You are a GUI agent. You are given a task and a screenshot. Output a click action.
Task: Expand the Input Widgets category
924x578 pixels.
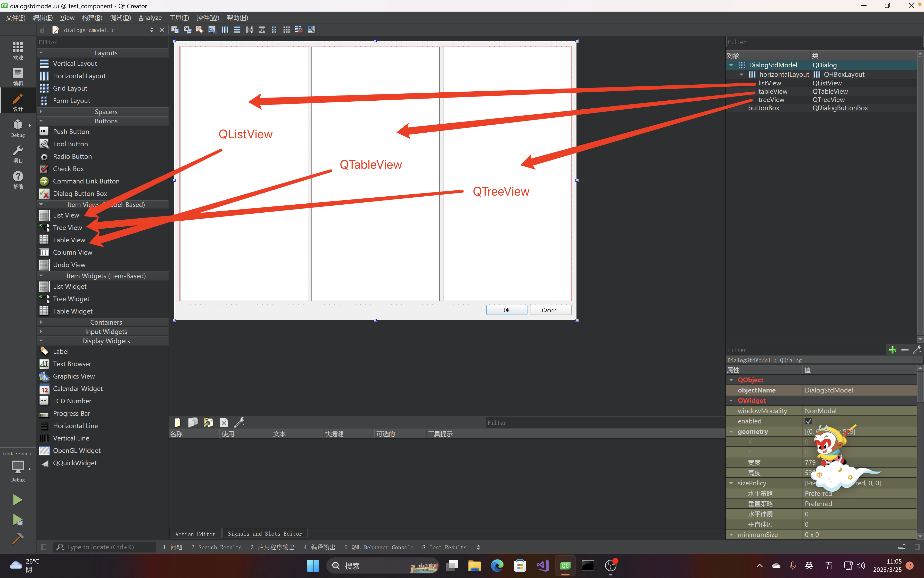coord(41,331)
